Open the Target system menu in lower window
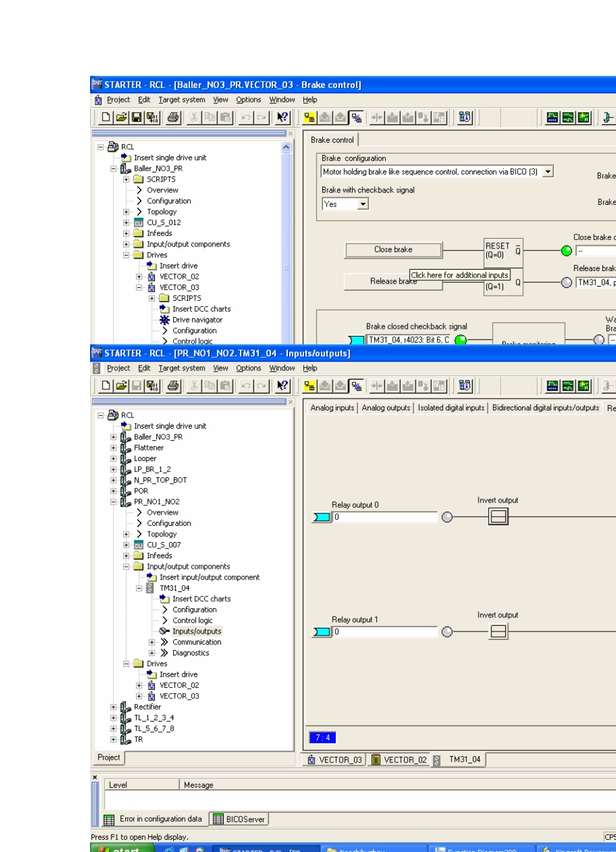 (182, 368)
